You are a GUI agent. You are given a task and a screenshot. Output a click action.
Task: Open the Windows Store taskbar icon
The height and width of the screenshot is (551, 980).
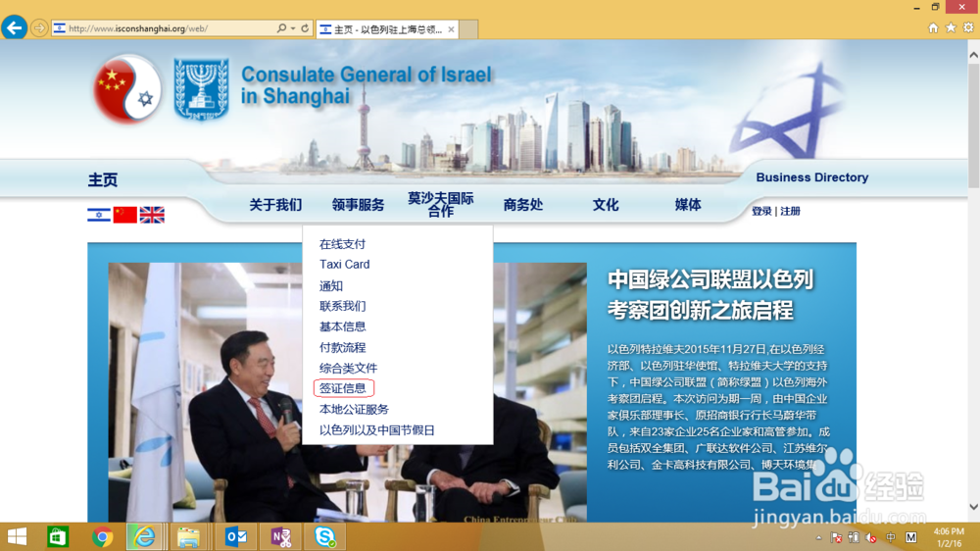point(58,536)
